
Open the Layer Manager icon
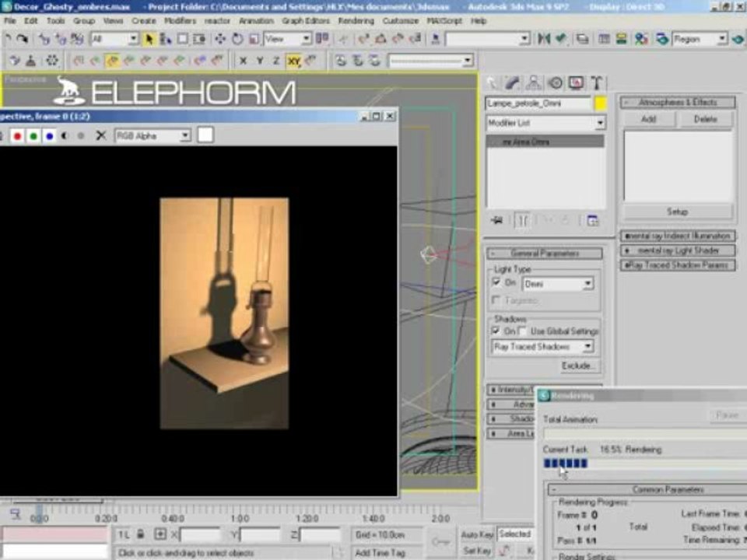582,39
